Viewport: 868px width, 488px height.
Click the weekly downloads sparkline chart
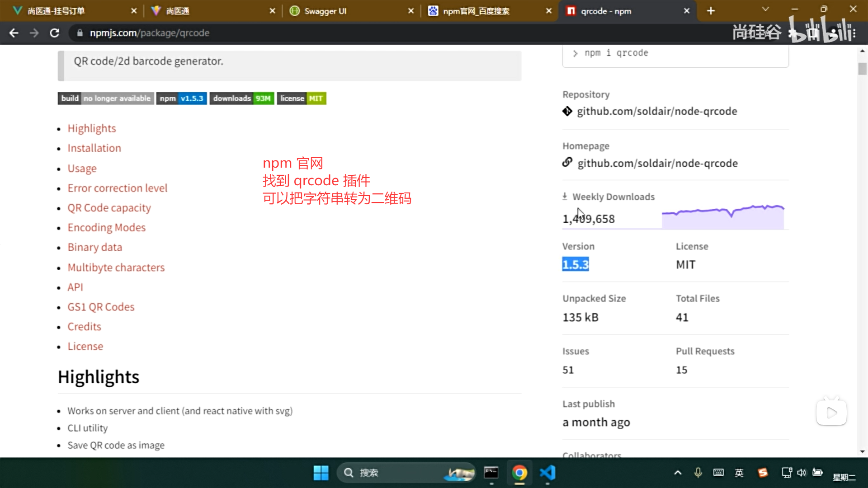pos(722,216)
